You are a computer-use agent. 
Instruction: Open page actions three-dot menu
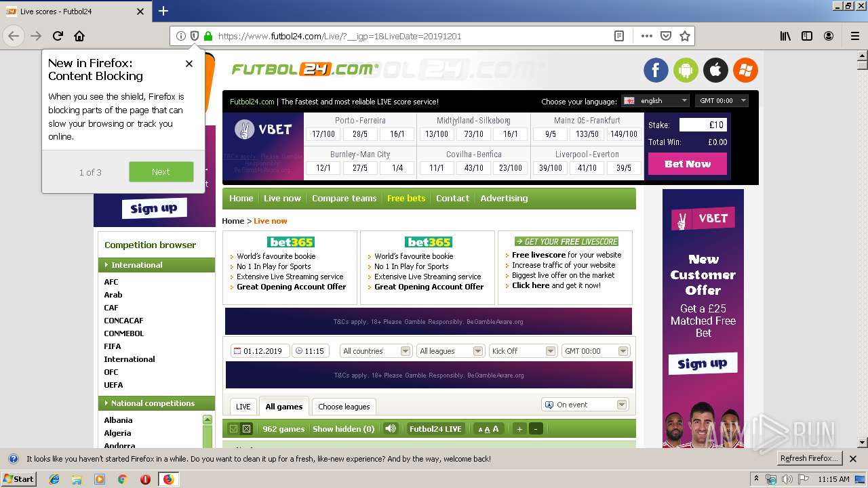(647, 36)
